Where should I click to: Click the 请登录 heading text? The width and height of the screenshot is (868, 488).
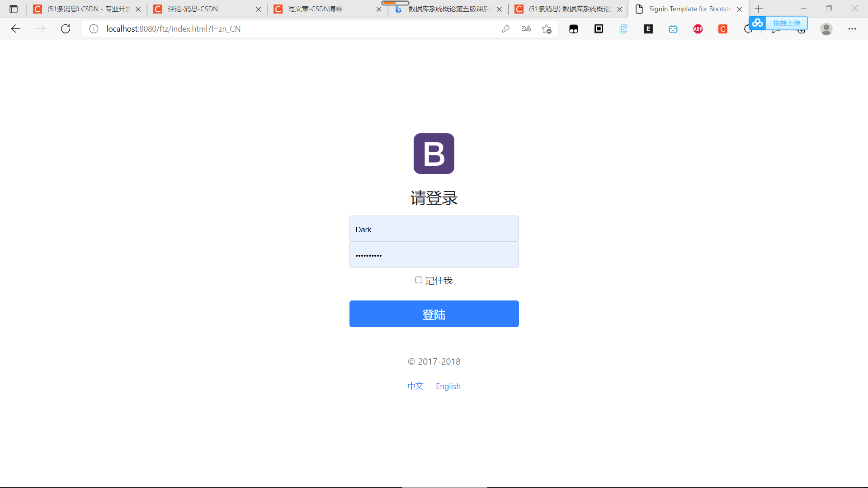[x=434, y=198]
